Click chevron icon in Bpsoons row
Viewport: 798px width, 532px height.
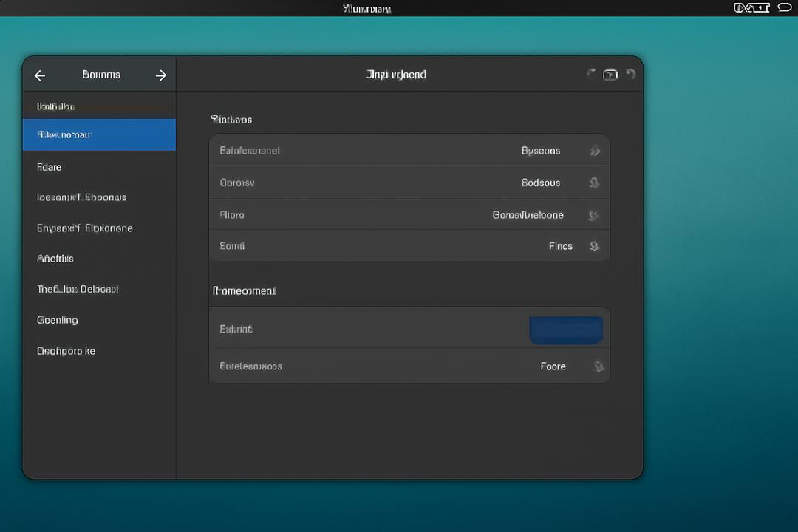point(594,151)
